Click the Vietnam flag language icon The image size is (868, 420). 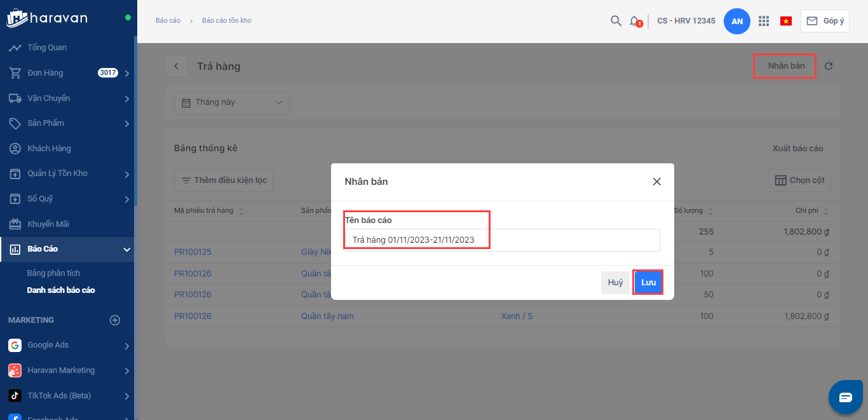coord(786,21)
